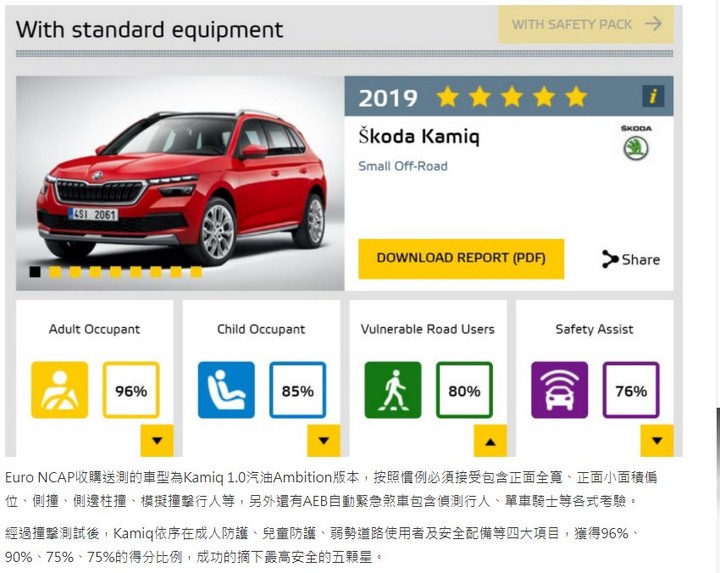Click the Share link text
Screen dimensions: 720x573
(x=641, y=259)
